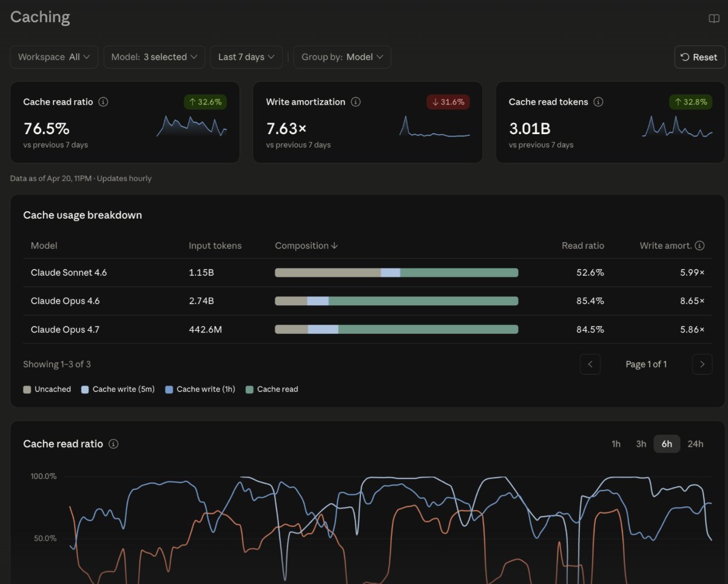The image size is (728, 584).
Task: Select the 24h chart interval
Action: [x=695, y=444]
